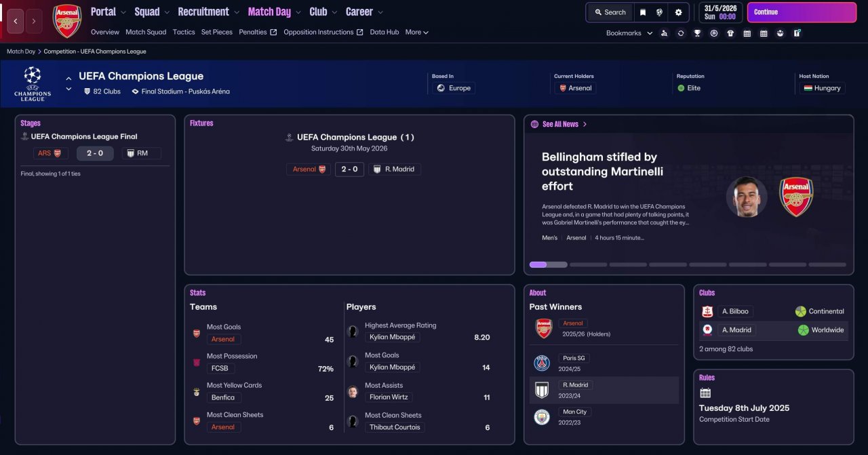Click the trophy bookmark icon
The width and height of the screenshot is (868, 455).
pos(697,33)
